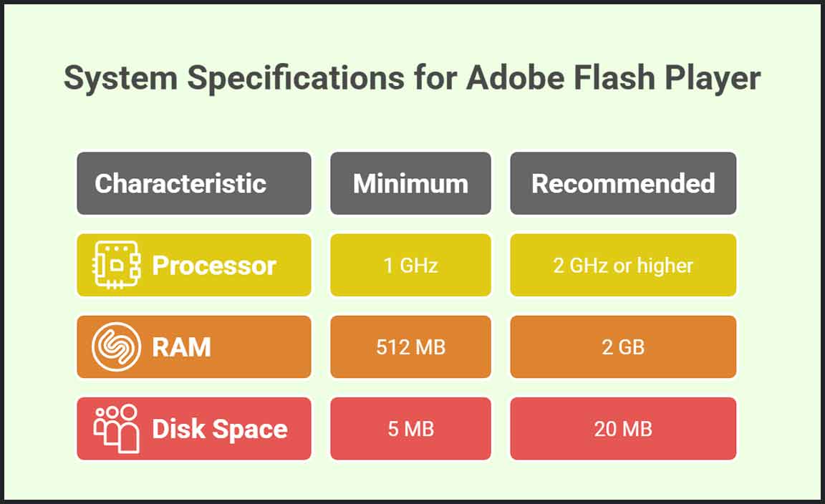This screenshot has height=504, width=825.
Task: Select the 20 MB recommended disk cell
Action: 623,429
